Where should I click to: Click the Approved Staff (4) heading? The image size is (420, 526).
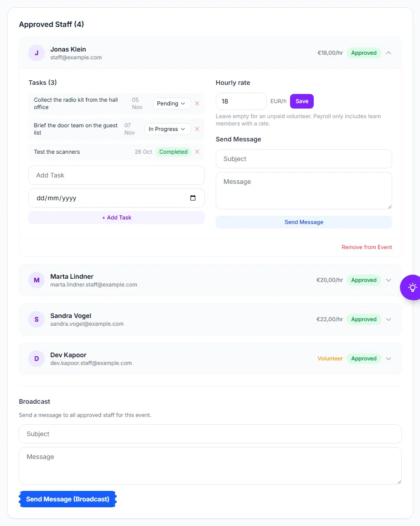[52, 24]
